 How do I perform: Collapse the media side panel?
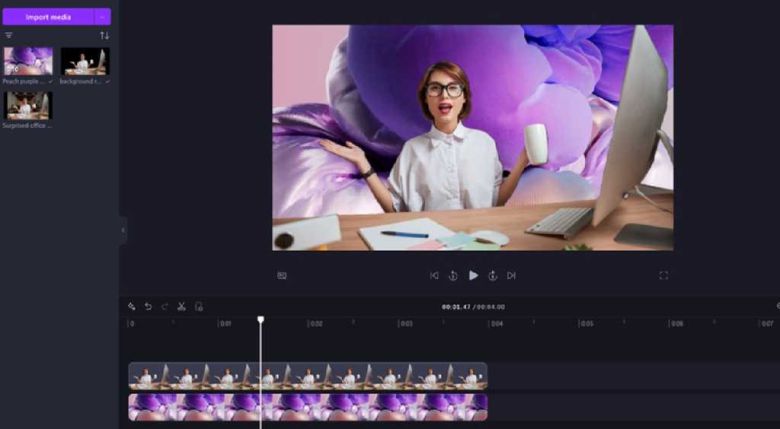[x=123, y=230]
